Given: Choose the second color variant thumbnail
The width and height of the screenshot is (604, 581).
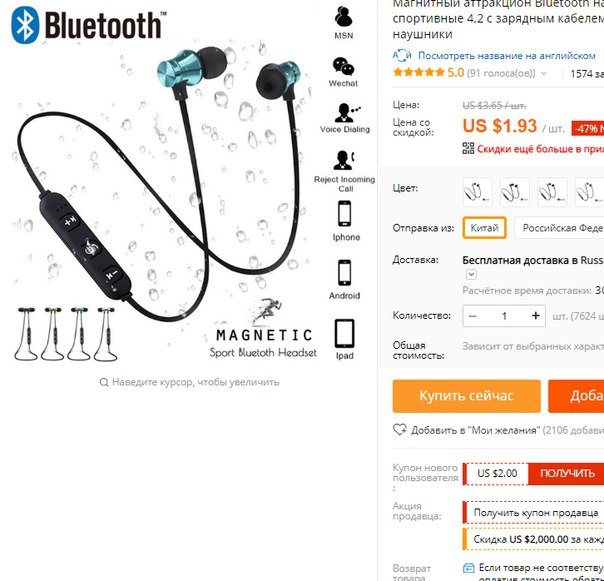Looking at the screenshot, I should (515, 192).
